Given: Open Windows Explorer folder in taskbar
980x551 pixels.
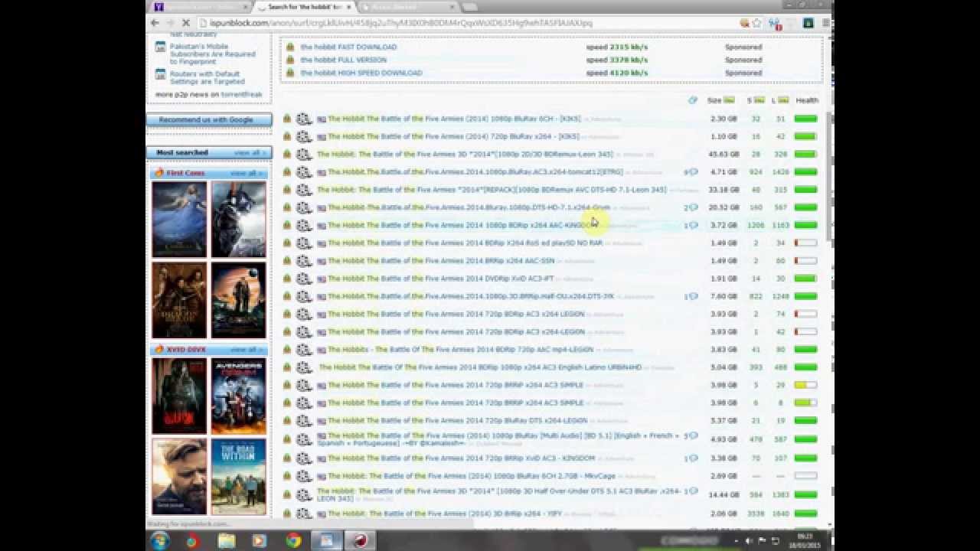Looking at the screenshot, I should (x=226, y=541).
